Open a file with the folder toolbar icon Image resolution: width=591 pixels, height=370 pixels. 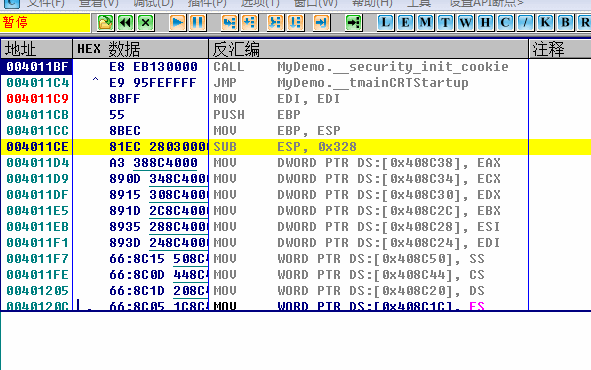click(x=105, y=23)
